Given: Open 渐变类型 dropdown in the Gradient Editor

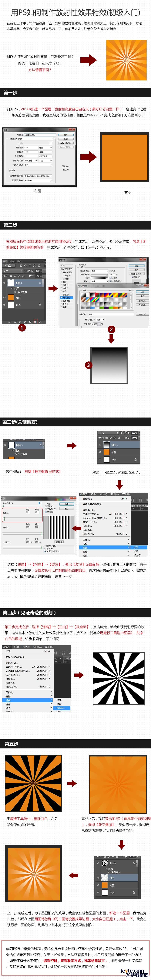Looking at the screenshot, I should [100, 320].
